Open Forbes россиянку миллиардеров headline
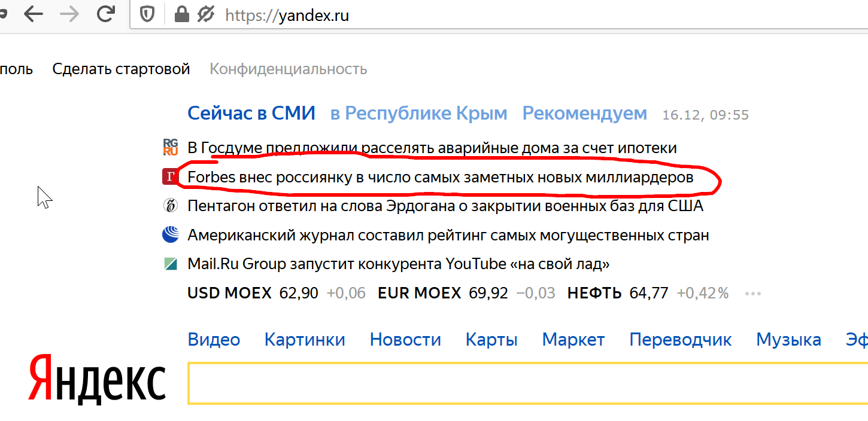Screen dimensions: 868x421 [x=441, y=177]
